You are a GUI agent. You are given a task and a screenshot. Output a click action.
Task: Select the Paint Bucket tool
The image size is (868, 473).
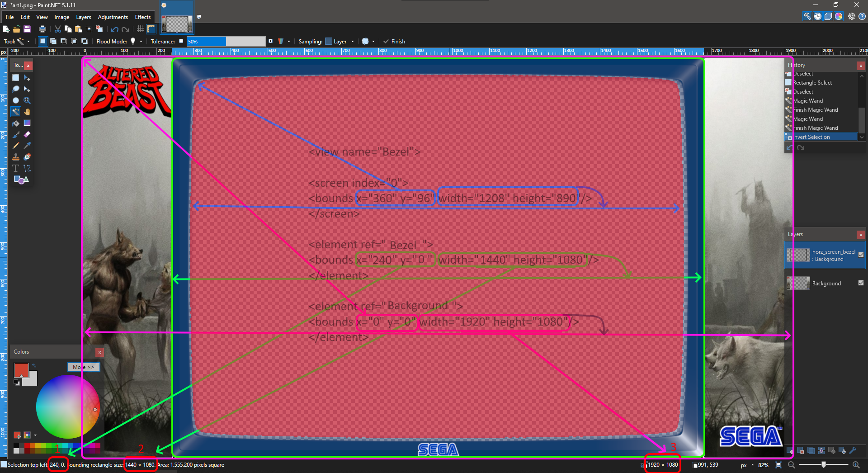click(16, 123)
